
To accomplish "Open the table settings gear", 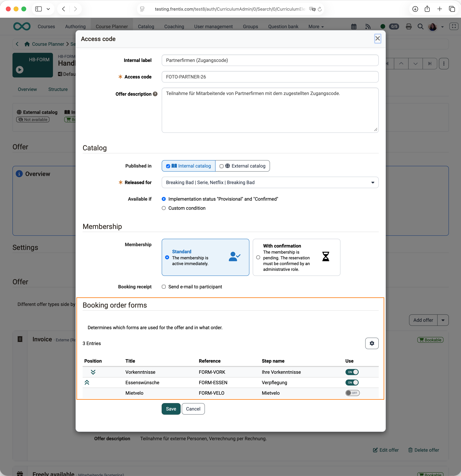I will pos(372,343).
